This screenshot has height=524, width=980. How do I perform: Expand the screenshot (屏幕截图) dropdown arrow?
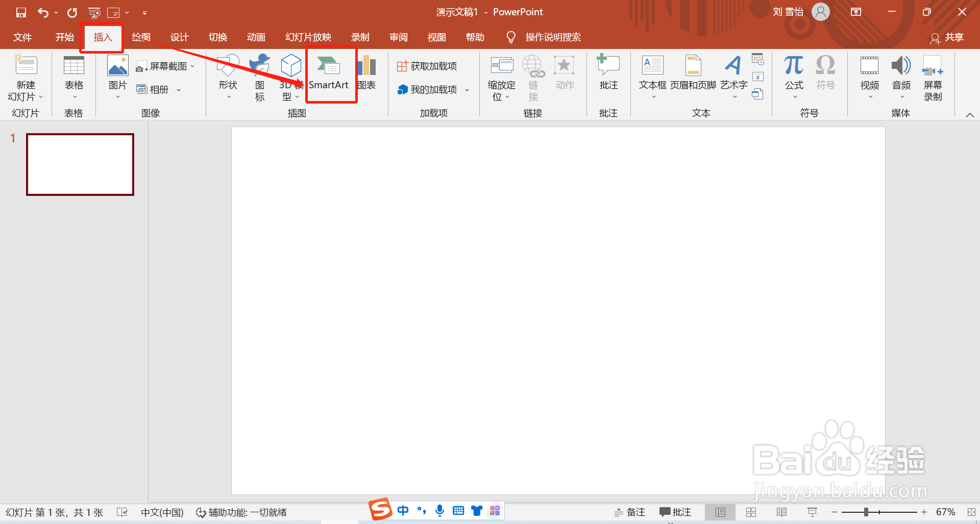coord(192,66)
